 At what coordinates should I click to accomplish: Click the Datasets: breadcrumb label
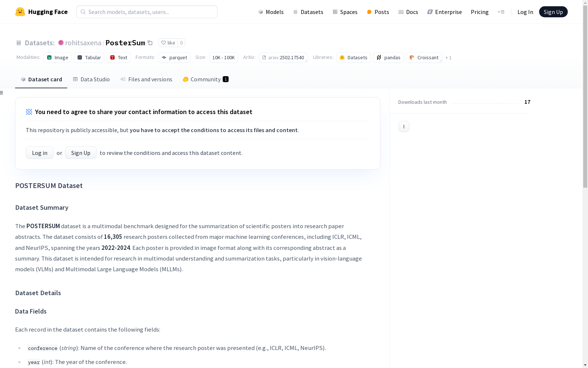point(39,43)
